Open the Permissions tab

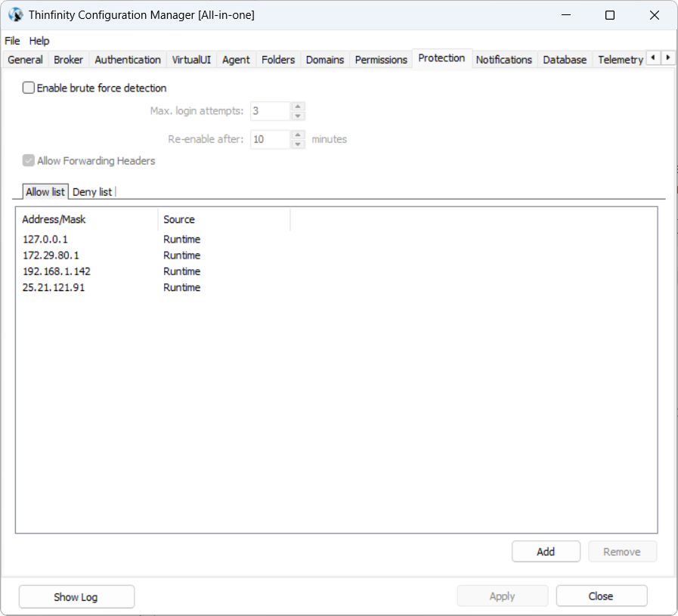[x=381, y=60]
